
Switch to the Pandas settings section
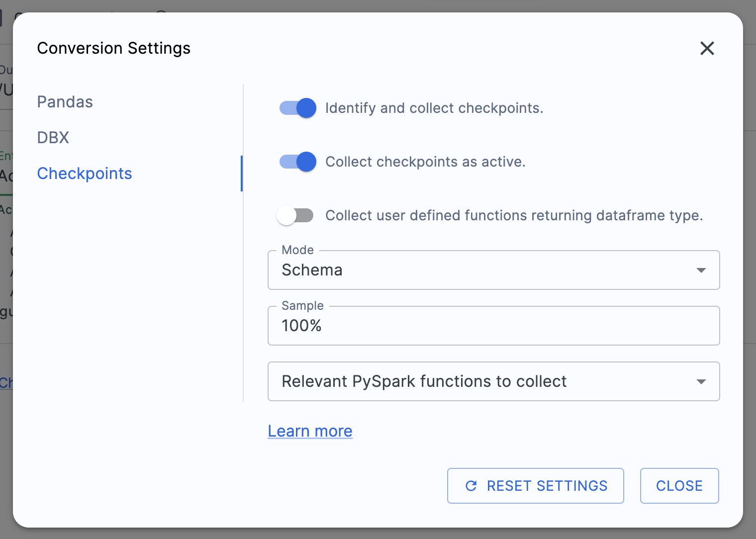pyautogui.click(x=65, y=102)
